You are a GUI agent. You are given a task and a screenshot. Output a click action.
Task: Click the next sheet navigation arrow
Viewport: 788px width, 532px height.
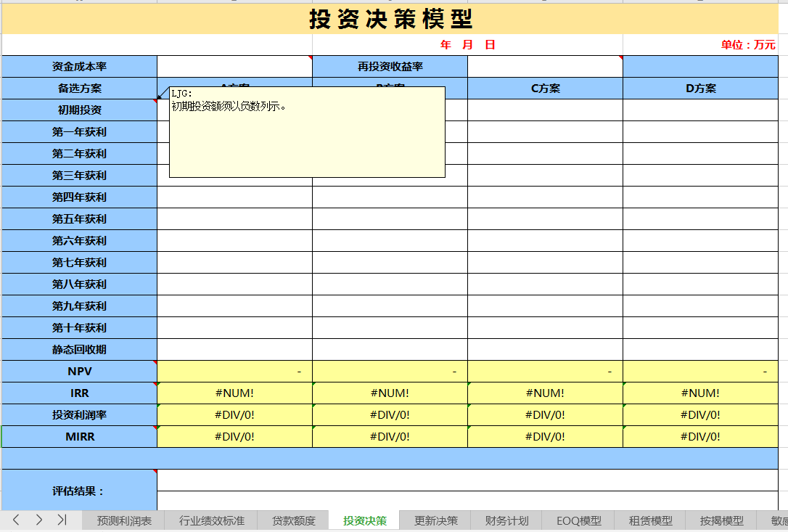(x=38, y=520)
